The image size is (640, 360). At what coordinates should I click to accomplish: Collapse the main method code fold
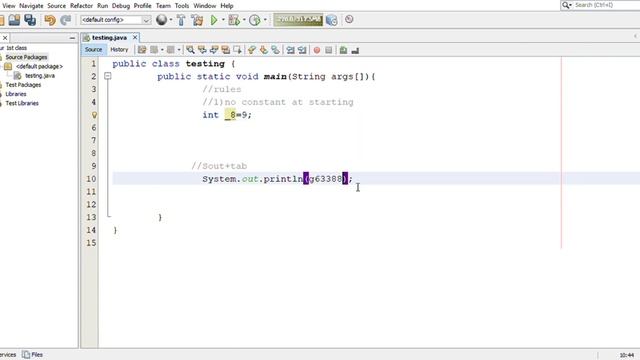pos(108,76)
